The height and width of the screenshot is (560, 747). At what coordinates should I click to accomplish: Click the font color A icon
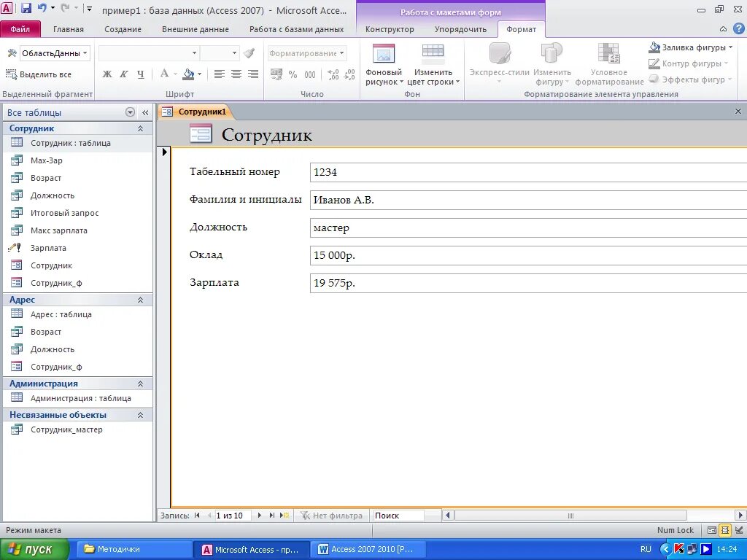pyautogui.click(x=164, y=74)
